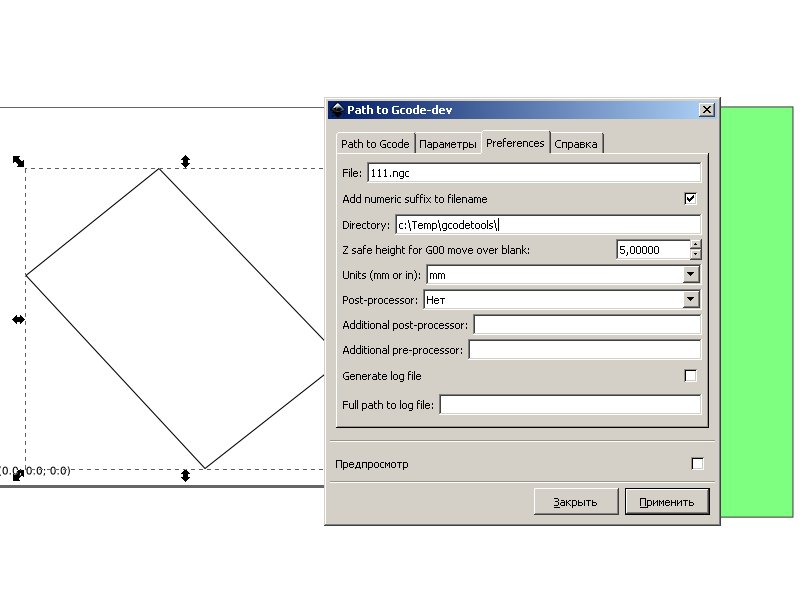Click the bottom-center vertical resize handle
Viewport: 800px width, 600px height.
click(x=185, y=476)
